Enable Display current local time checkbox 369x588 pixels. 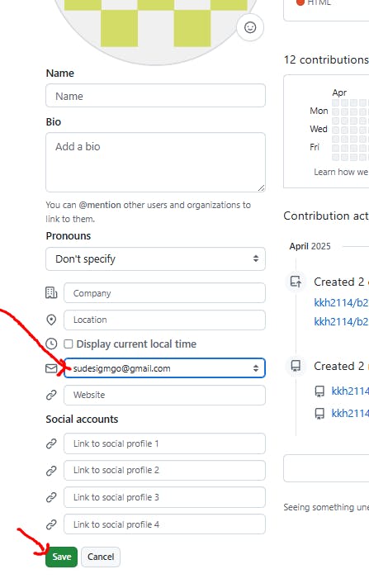(69, 344)
